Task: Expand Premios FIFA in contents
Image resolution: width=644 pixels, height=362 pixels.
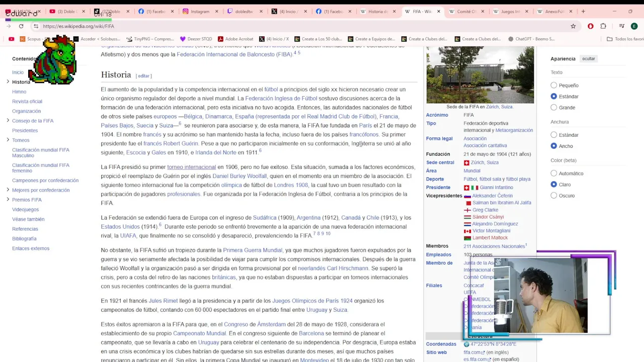Action: click(8, 200)
